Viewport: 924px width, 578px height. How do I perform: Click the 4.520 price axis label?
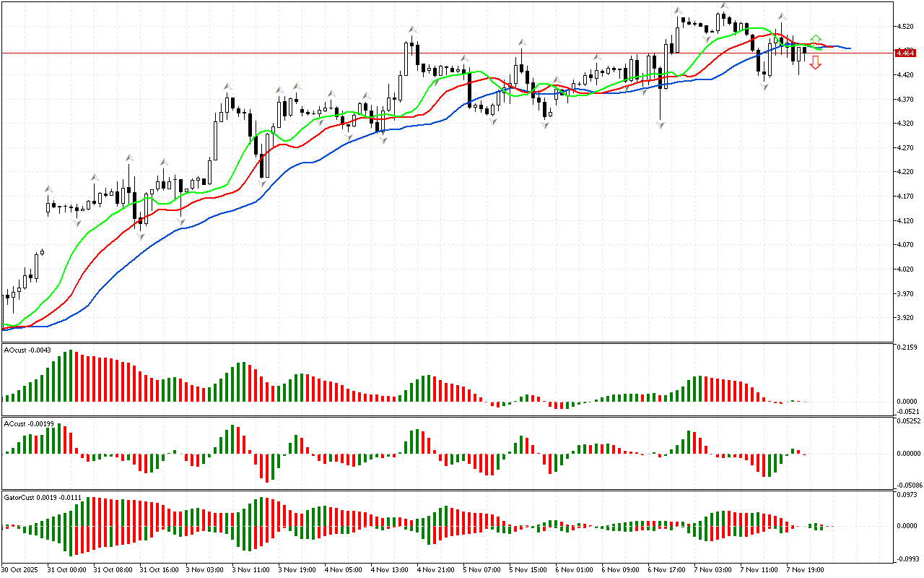click(x=902, y=27)
